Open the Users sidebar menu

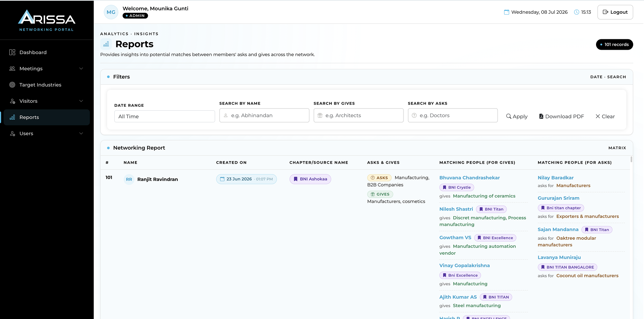click(47, 133)
